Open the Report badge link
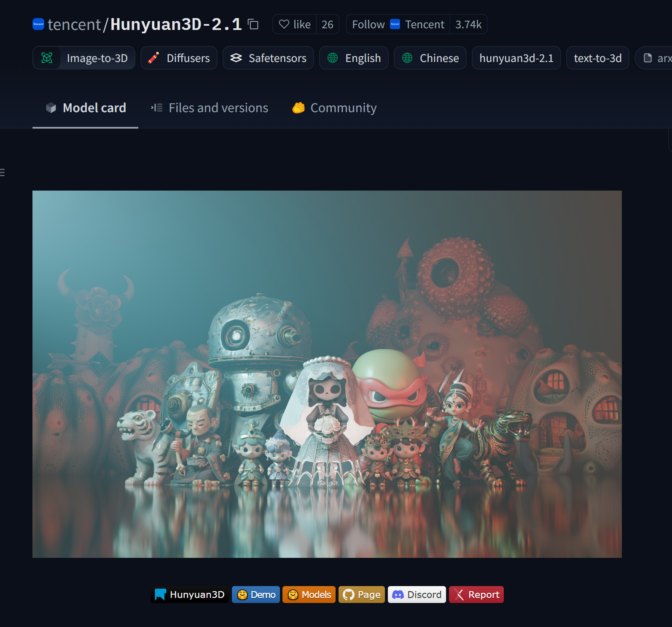672x627 pixels. tap(476, 595)
